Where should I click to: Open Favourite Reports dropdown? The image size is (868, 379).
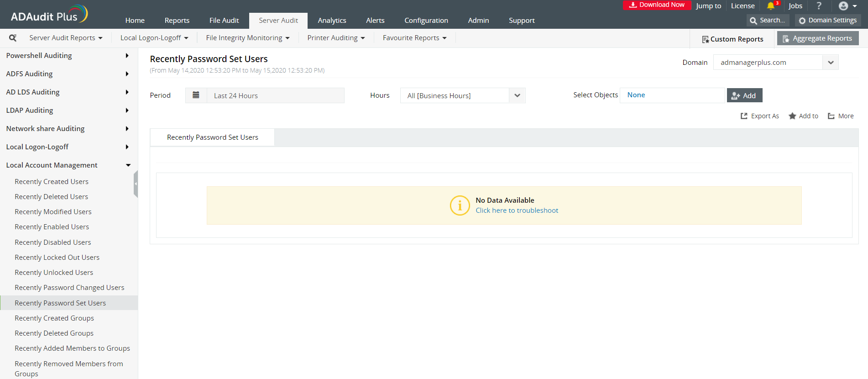415,38
